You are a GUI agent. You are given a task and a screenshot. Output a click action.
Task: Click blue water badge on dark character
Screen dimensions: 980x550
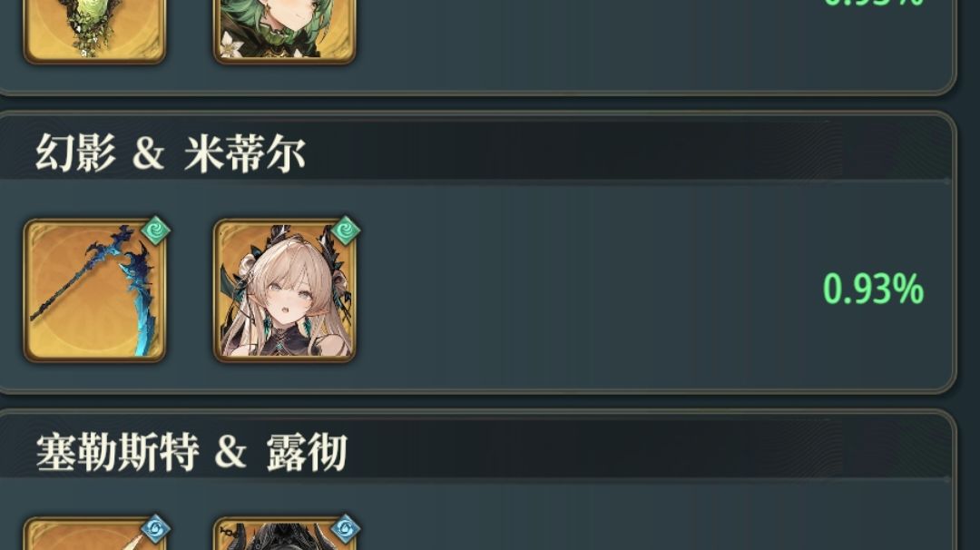(346, 530)
